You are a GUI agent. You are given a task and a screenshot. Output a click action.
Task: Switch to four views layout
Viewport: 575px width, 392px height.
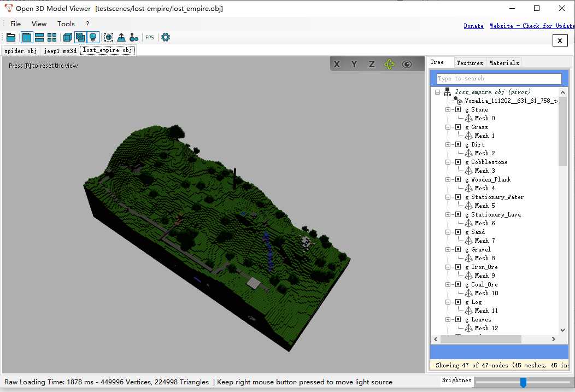tap(52, 37)
